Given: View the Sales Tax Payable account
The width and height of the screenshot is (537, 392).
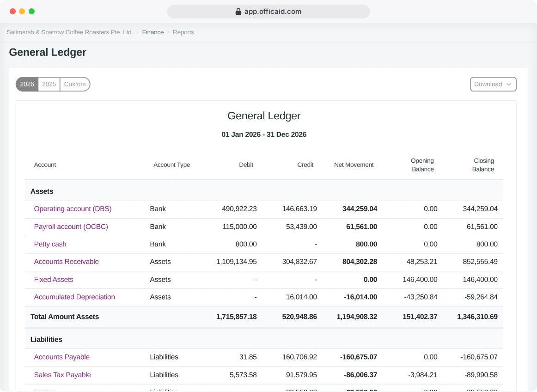Looking at the screenshot, I should [62, 374].
